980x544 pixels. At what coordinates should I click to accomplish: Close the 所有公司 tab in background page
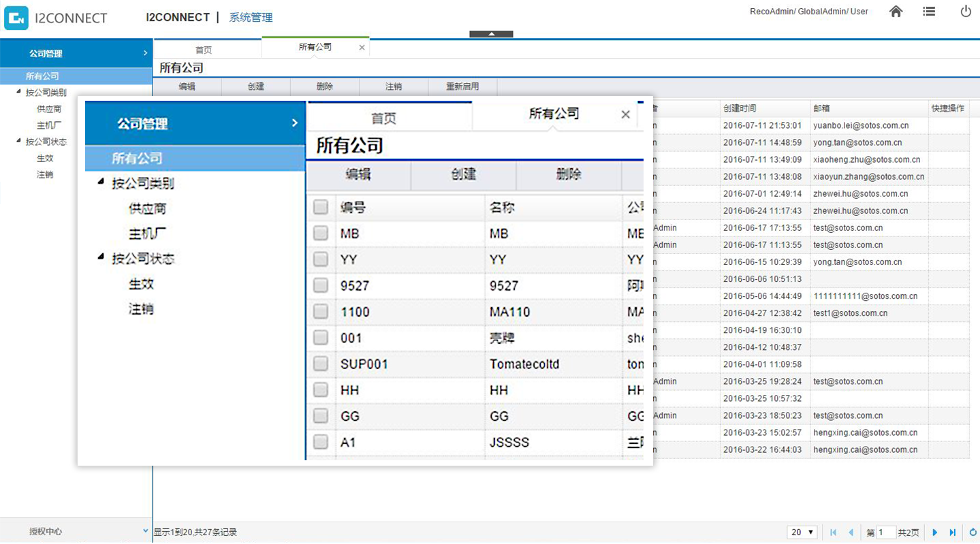point(362,48)
